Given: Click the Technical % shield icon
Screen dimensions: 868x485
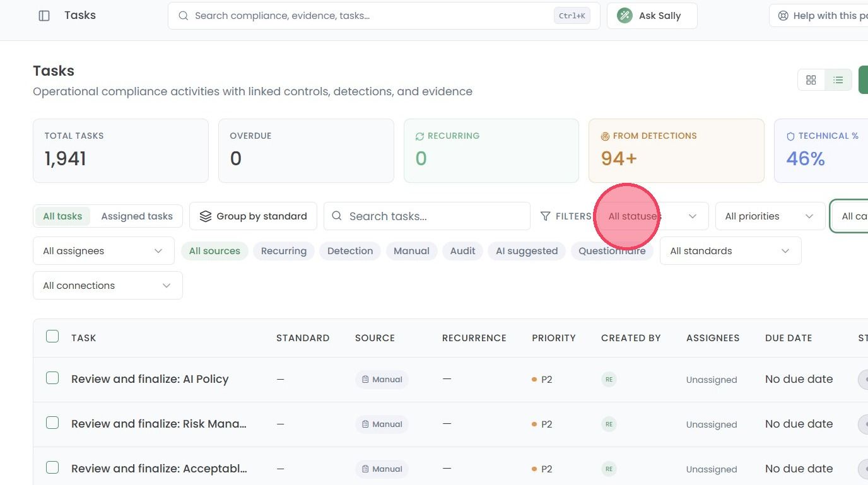Looking at the screenshot, I should 790,136.
